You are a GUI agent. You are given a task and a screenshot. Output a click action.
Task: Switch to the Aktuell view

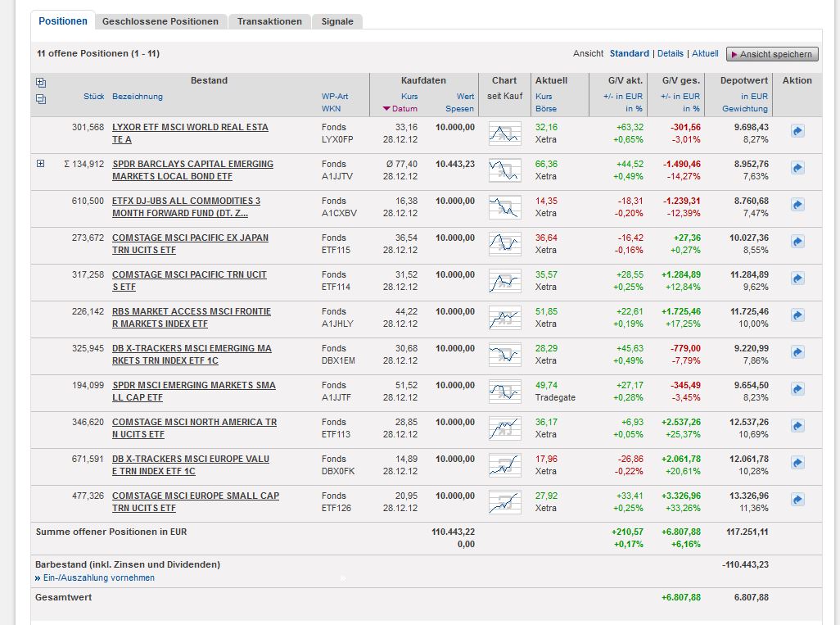(705, 54)
